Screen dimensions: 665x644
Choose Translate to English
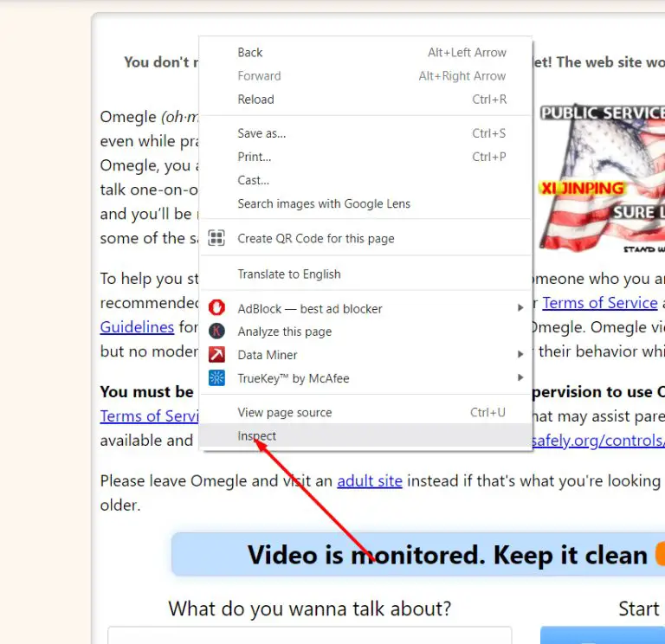(x=289, y=274)
